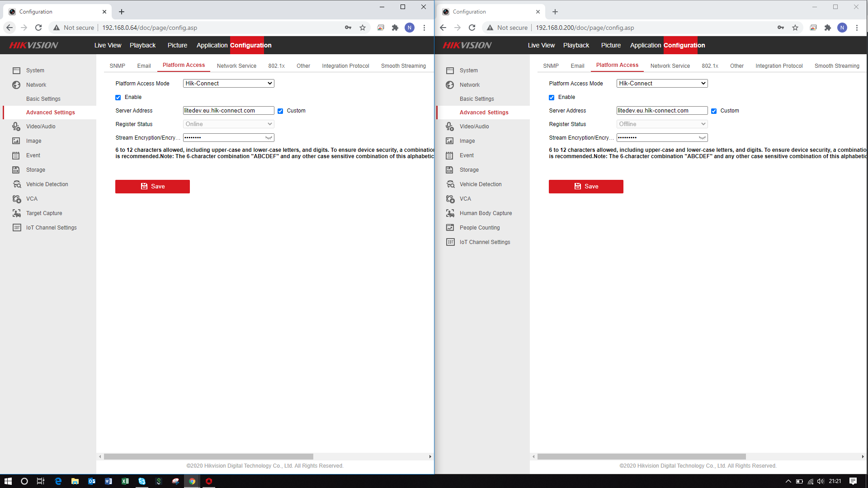Click Save button in right window
Viewport: 868px width, 488px height.
586,187
